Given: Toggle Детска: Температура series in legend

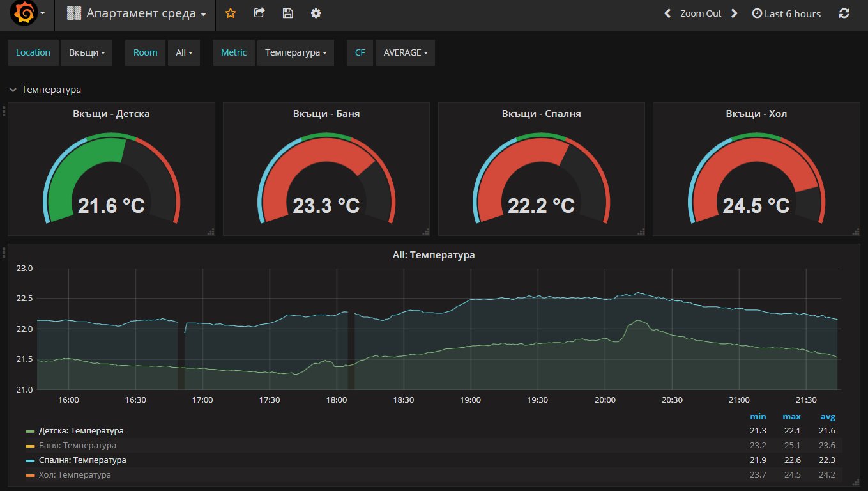Looking at the screenshot, I should click(81, 431).
